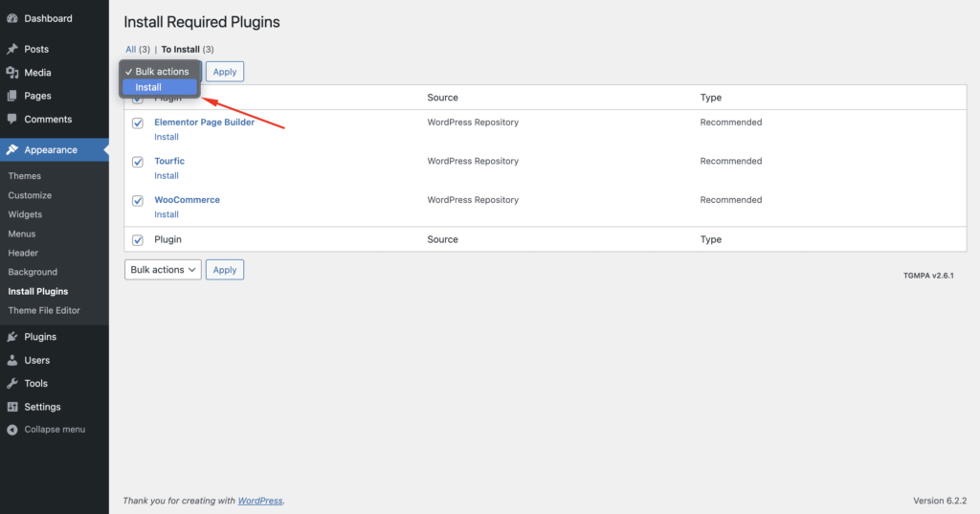Viewport: 980px width, 514px height.
Task: Go to Header submenu item
Action: 23,253
